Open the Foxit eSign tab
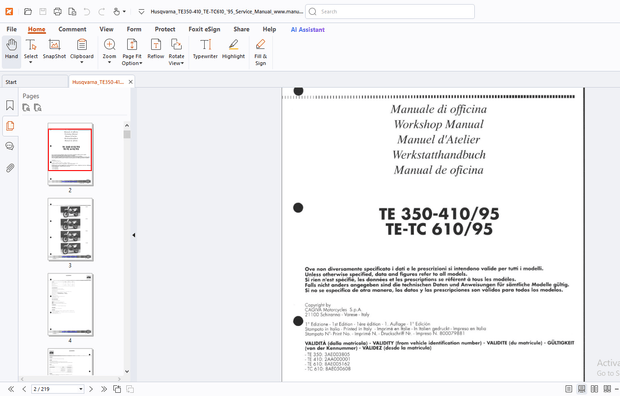 (204, 29)
